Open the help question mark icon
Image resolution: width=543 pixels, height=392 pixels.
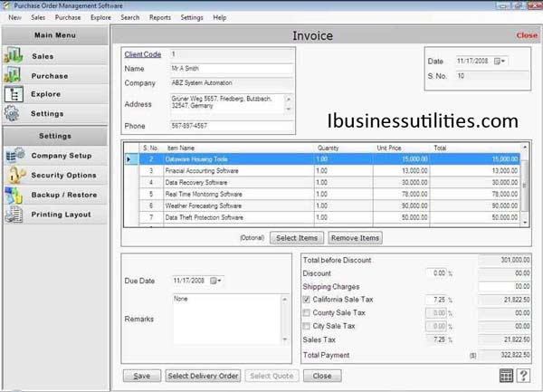click(x=523, y=376)
